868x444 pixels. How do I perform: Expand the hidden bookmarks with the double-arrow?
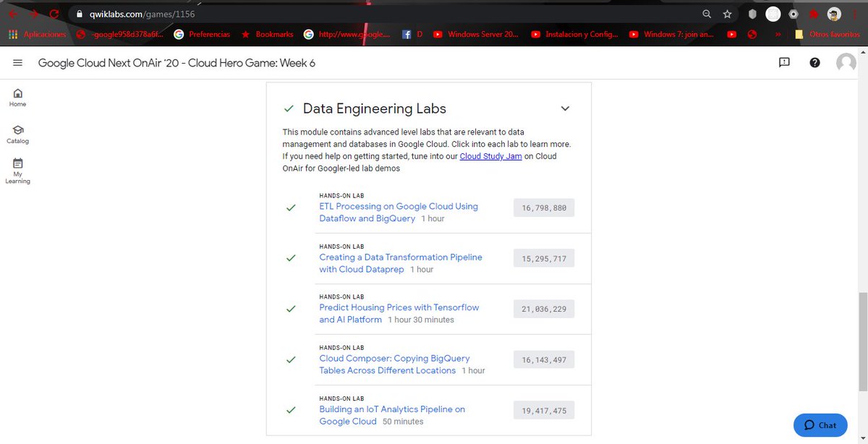click(780, 34)
